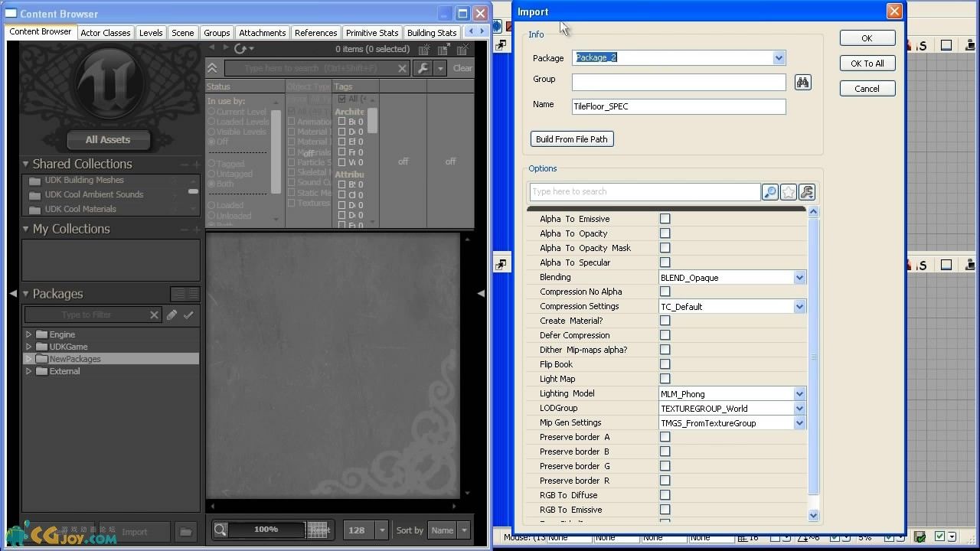This screenshot has height=551, width=980.
Task: Click the second layout icon beside items count
Action: (443, 50)
